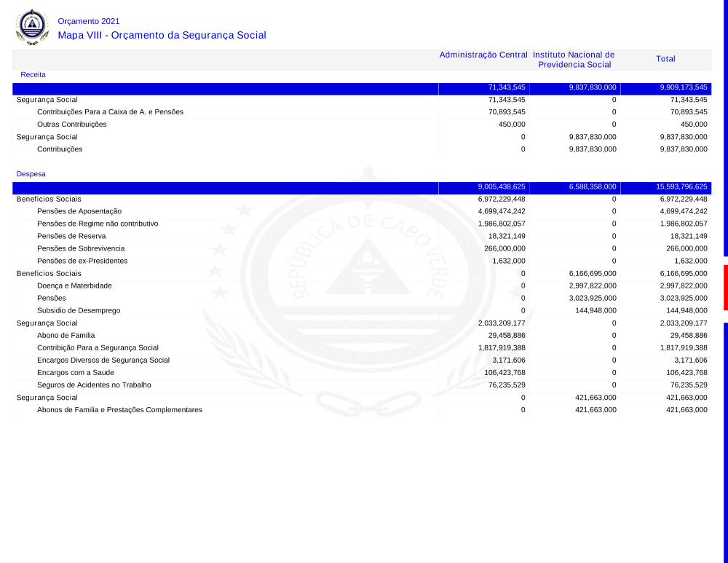Screen dimensions: 728x563
Task: Click the 'Administração Central' column header
Action: (x=483, y=55)
